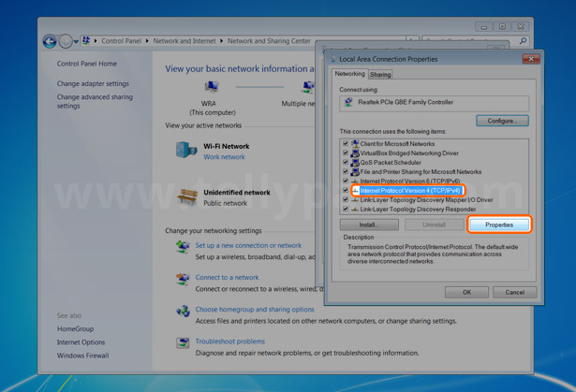Click the Properties button
The image size is (576, 392).
[499, 225]
